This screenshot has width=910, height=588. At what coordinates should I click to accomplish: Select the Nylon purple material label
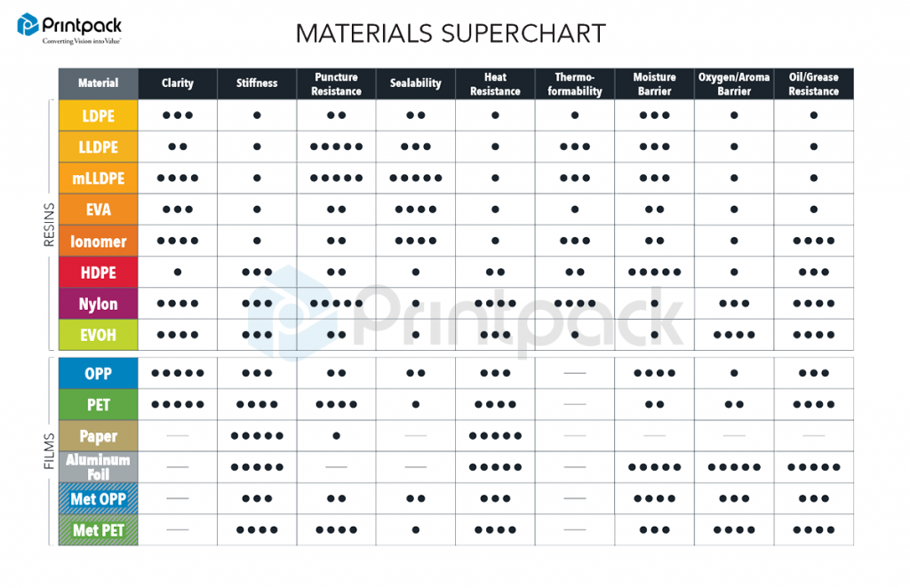(x=98, y=304)
